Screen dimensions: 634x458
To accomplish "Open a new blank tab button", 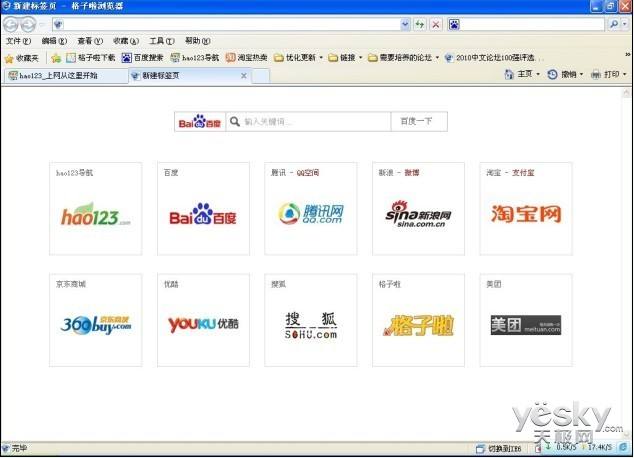I will (x=261, y=76).
